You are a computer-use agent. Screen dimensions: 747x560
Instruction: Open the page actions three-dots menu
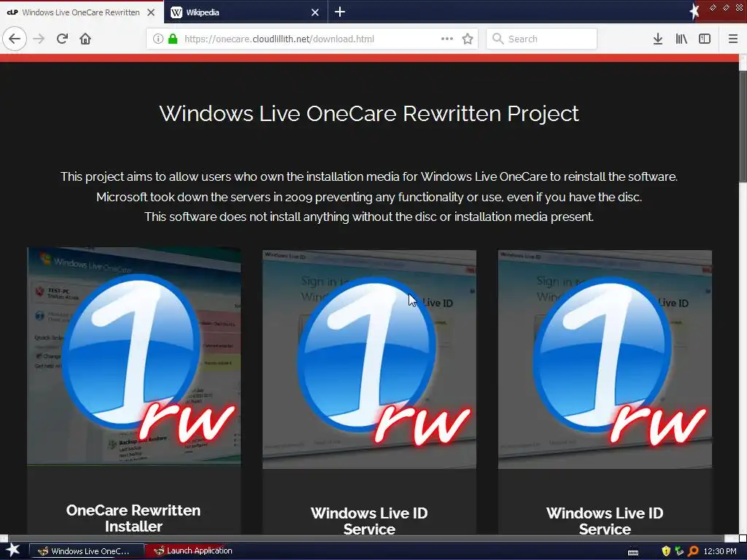click(x=447, y=39)
